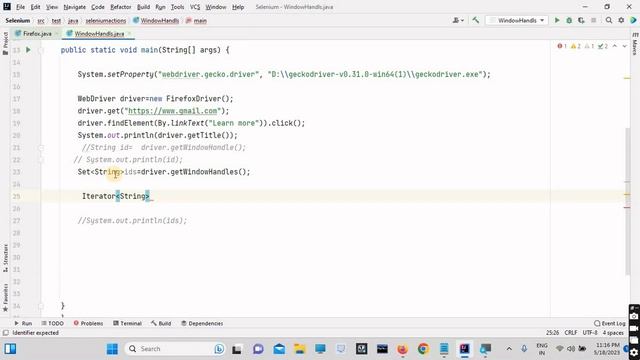Open the File menu
Viewport: 640px width, 360px height.
[x=20, y=7]
